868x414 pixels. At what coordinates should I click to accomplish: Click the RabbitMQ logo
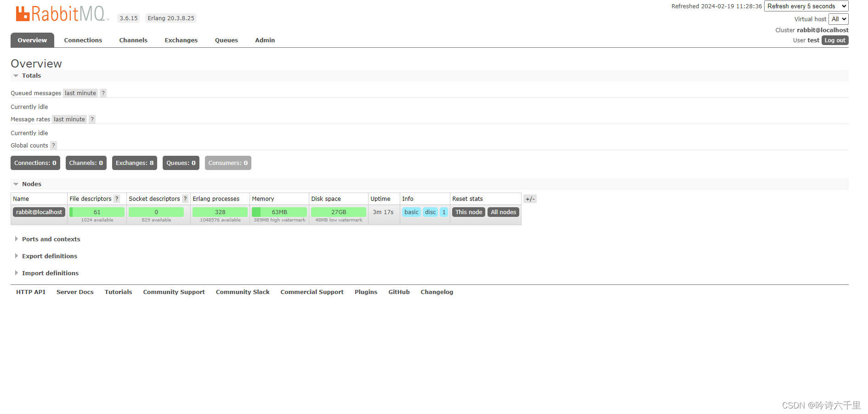coord(62,14)
